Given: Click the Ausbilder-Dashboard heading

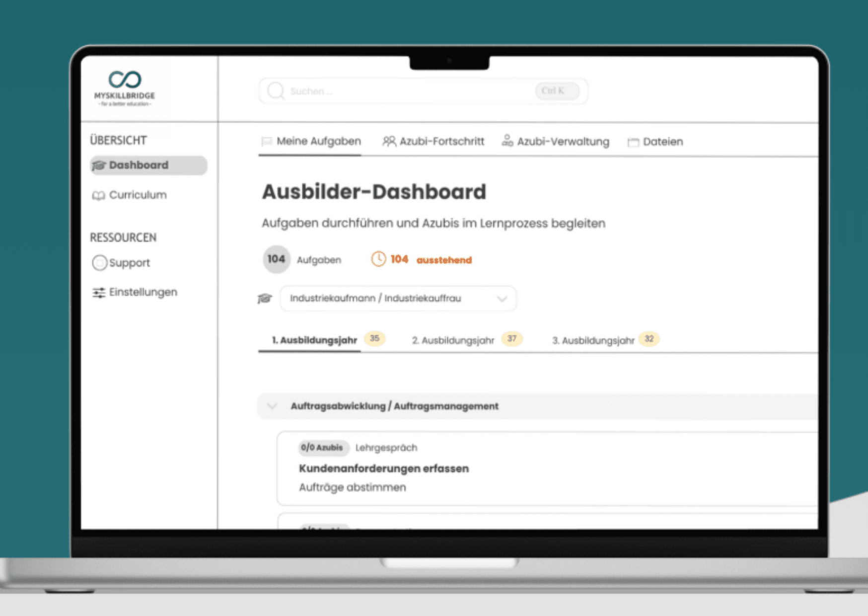Looking at the screenshot, I should 374,192.
